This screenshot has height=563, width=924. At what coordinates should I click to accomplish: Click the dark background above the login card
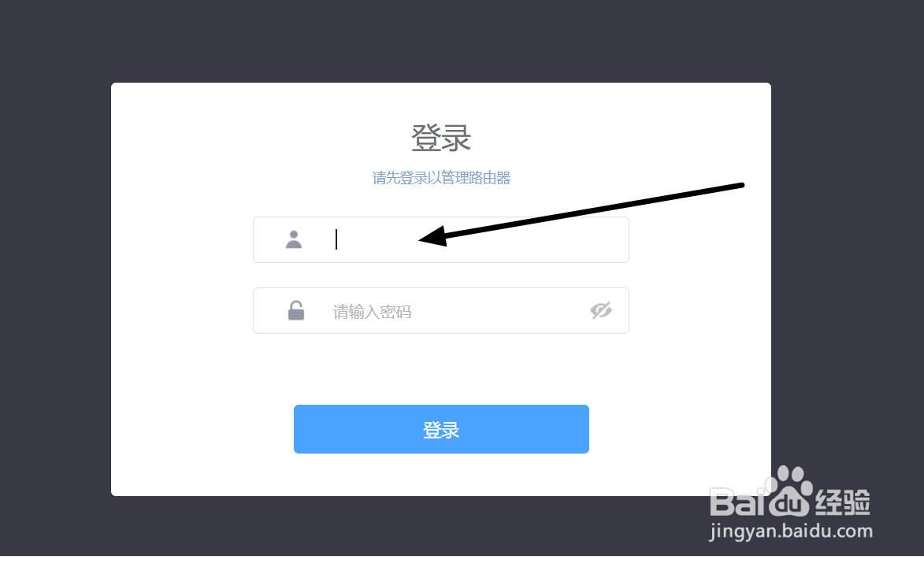tap(441, 41)
